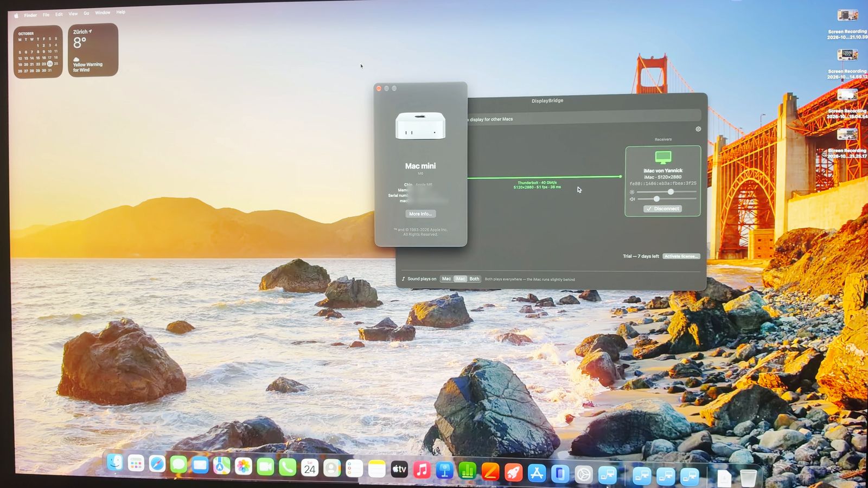The height and width of the screenshot is (488, 868).
Task: Open the Go menu
Action: tap(86, 13)
